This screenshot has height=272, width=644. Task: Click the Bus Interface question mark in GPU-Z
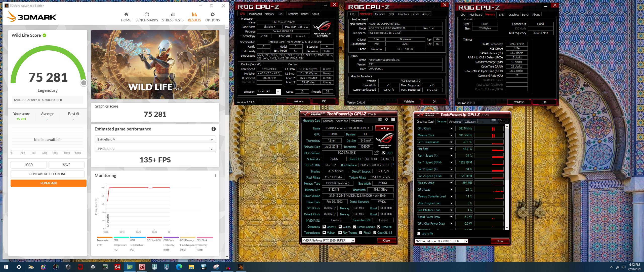click(393, 165)
